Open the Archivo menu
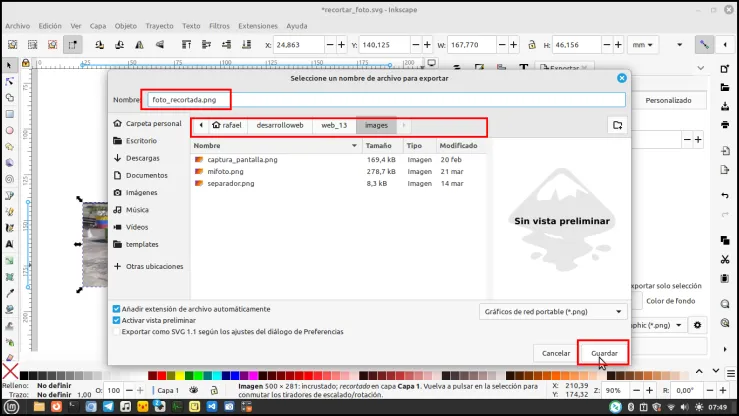The height and width of the screenshot is (416, 739). coord(17,26)
